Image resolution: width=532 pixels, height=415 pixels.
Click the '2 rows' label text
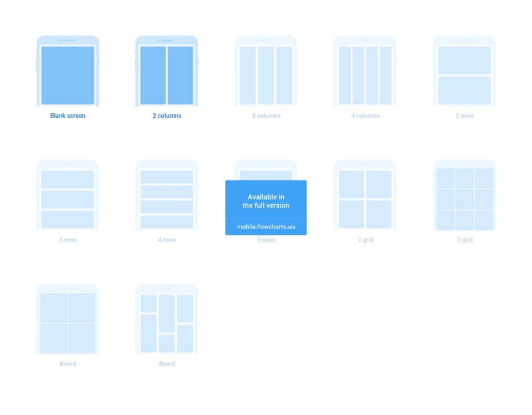pos(464,116)
